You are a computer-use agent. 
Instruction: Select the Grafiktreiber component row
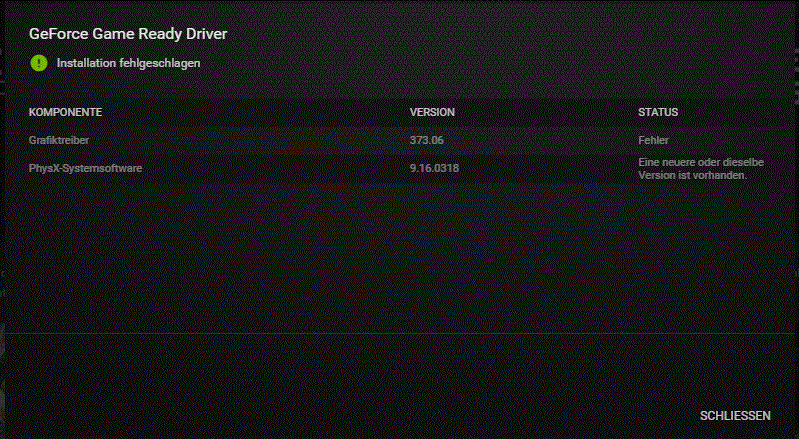pyautogui.click(x=400, y=140)
